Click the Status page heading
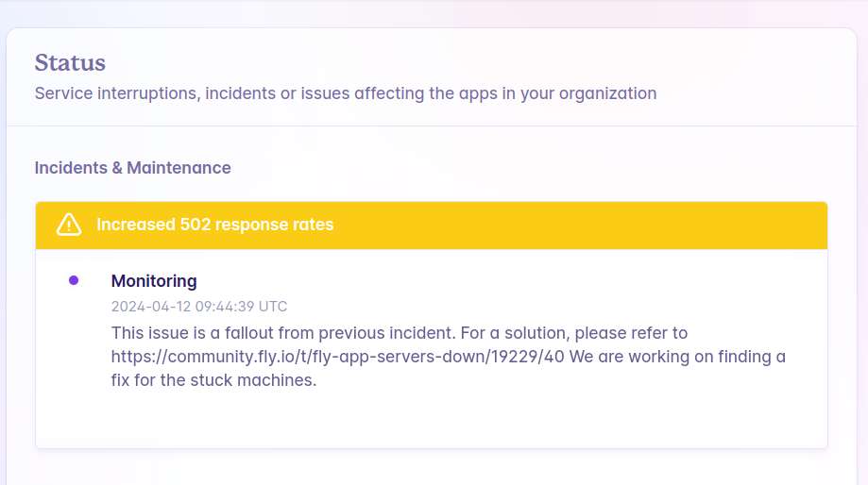The height and width of the screenshot is (485, 868). [x=70, y=62]
